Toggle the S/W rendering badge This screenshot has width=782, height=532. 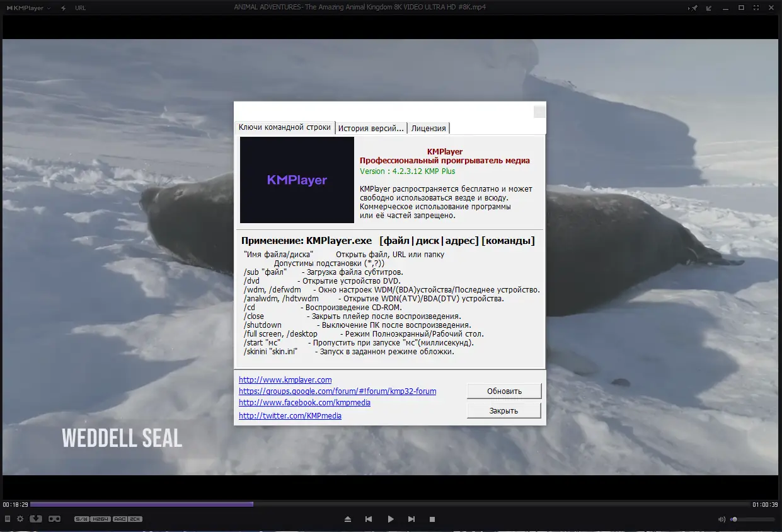click(82, 519)
